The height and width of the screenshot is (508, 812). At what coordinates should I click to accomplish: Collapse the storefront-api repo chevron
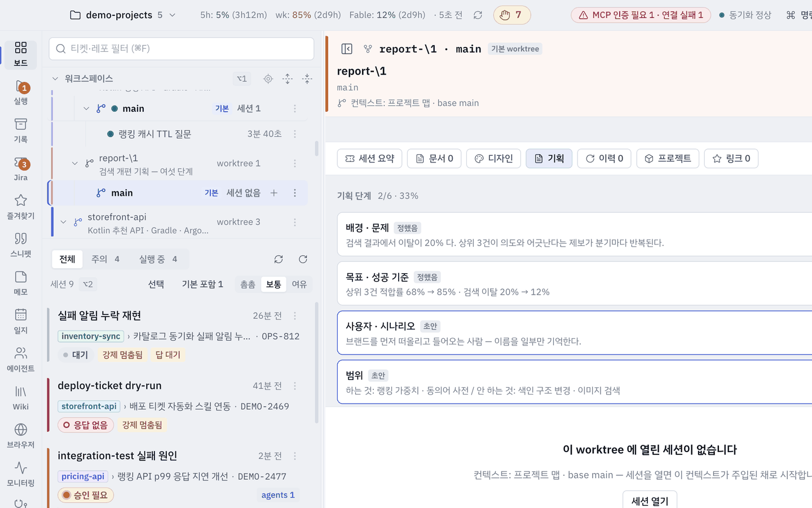pos(63,222)
